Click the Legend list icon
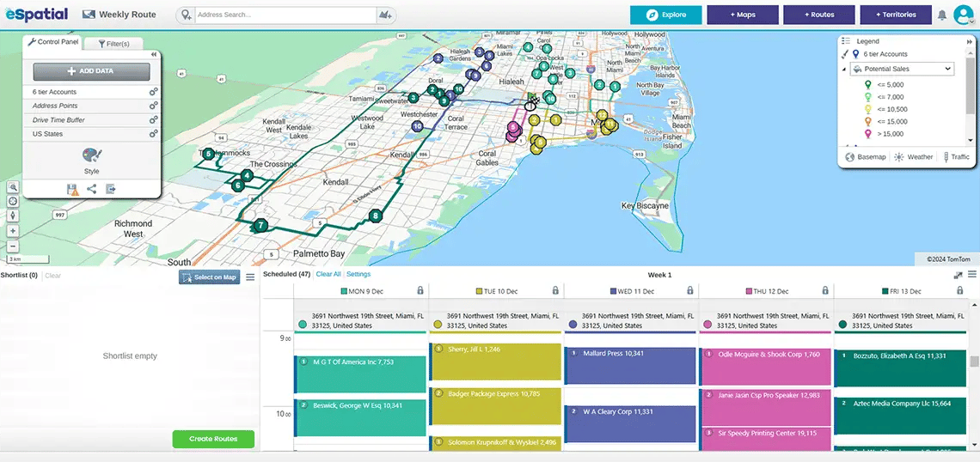Screen dimensions: 980x462 tap(846, 40)
